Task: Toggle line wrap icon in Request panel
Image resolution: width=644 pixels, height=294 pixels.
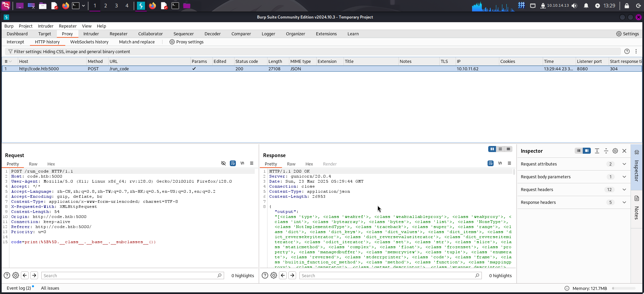Action: (x=233, y=163)
